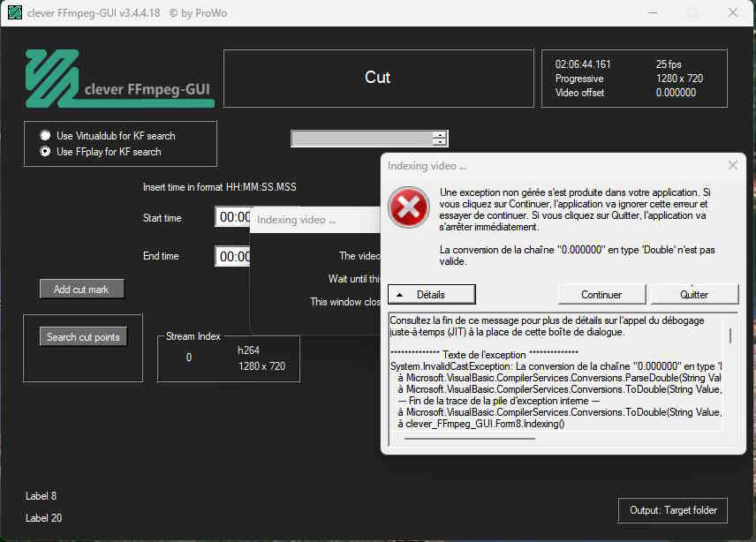This screenshot has height=542, width=756.
Task: Click the clever FFmpeg-GUI logo
Action: coord(119,79)
